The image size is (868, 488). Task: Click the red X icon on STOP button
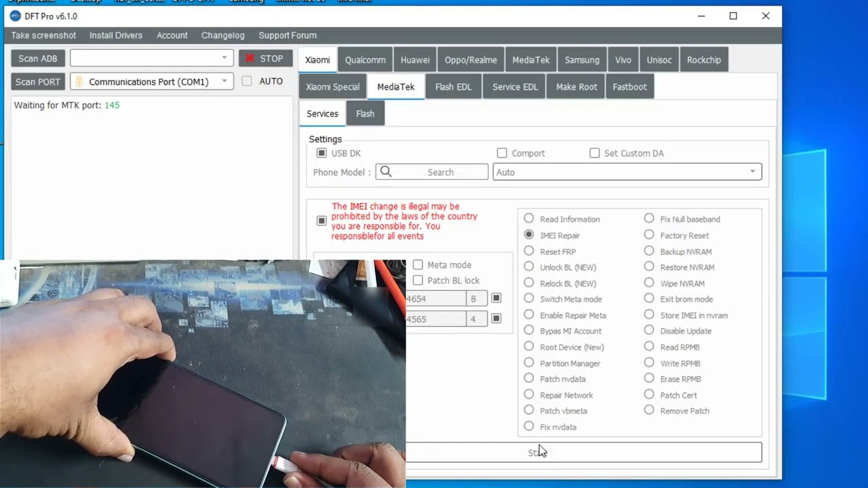(x=250, y=58)
